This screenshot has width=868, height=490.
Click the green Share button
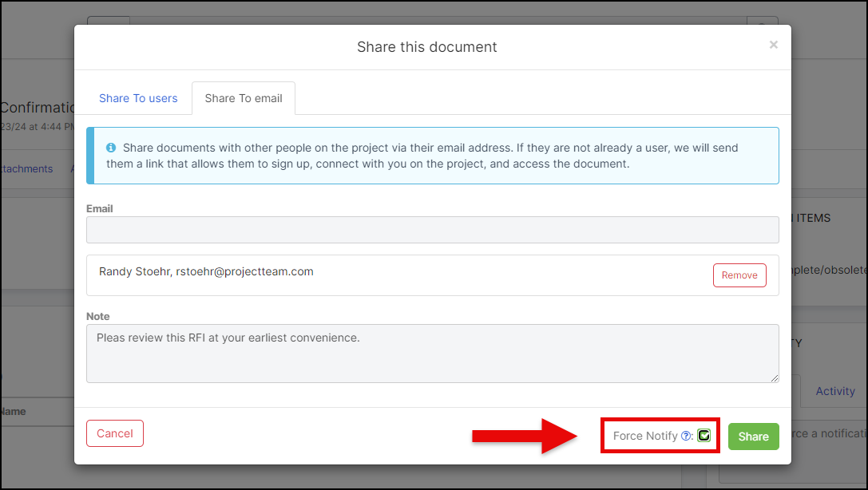[753, 437]
